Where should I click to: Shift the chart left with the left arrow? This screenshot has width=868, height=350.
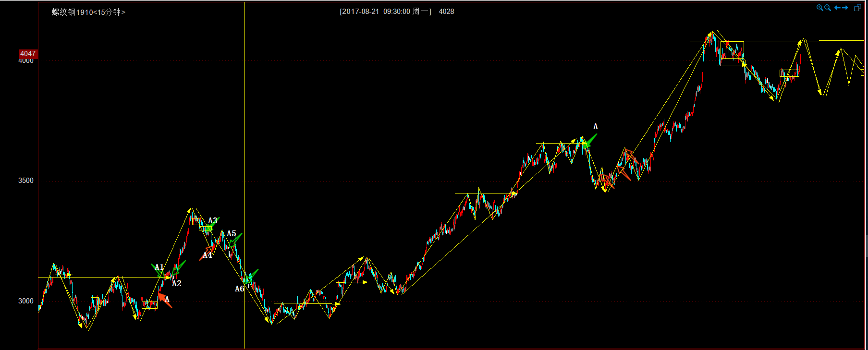(837, 8)
